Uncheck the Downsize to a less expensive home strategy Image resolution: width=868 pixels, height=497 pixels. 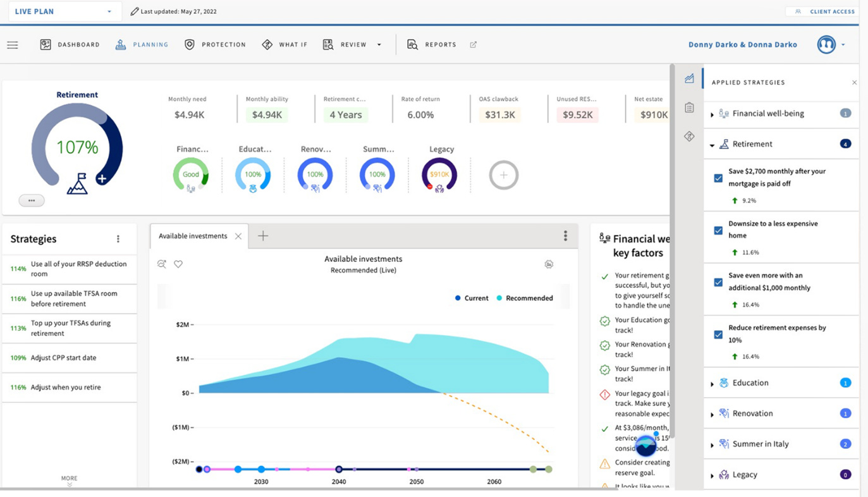(718, 230)
